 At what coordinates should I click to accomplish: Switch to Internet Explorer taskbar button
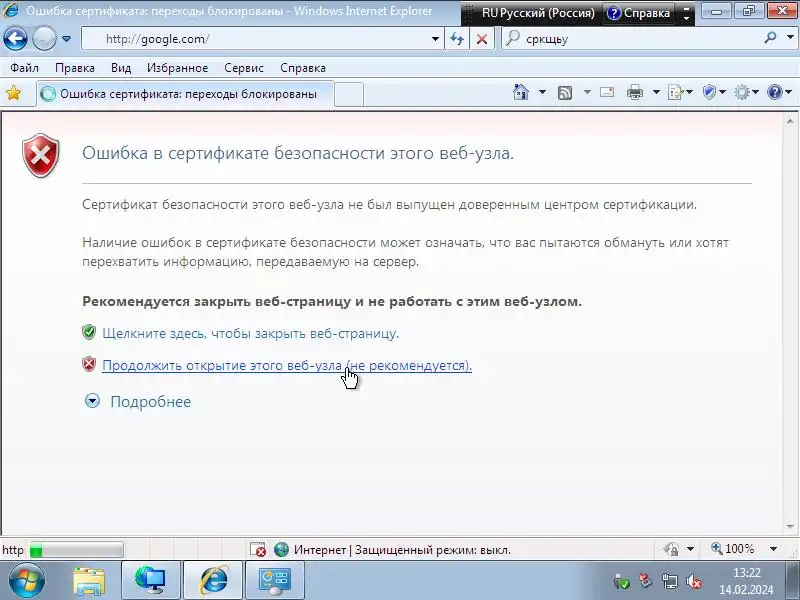213,581
